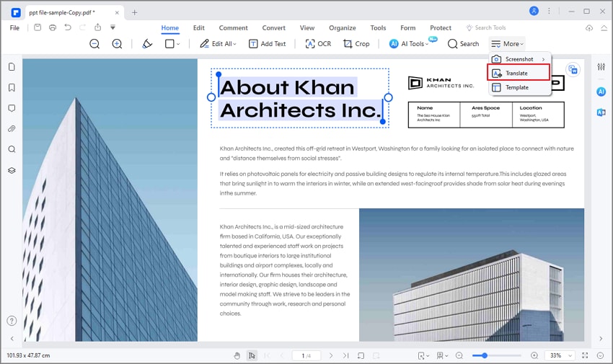This screenshot has width=613, height=364.
Task: Click the zoom in magnifier in toolbar
Action: (117, 44)
